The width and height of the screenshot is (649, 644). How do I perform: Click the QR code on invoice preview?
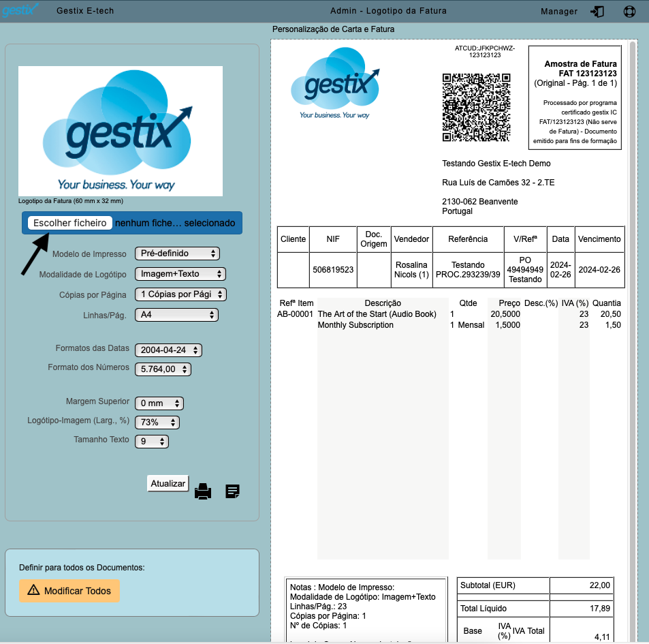point(476,107)
